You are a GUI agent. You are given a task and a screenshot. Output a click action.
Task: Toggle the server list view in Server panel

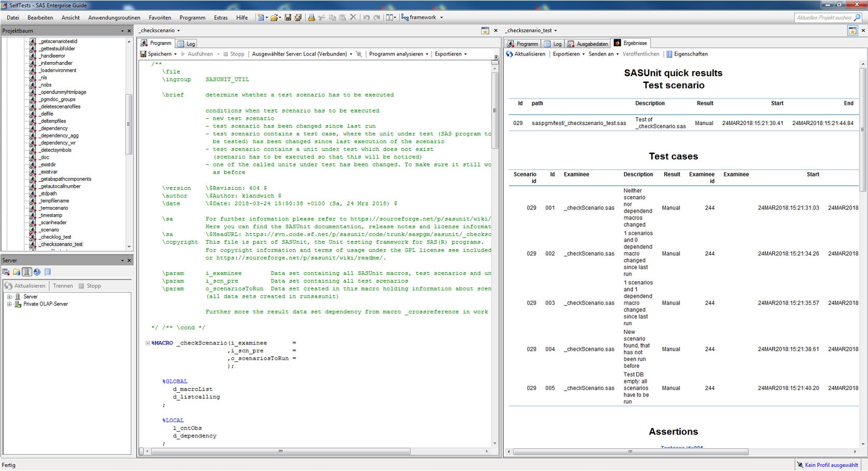[x=27, y=272]
